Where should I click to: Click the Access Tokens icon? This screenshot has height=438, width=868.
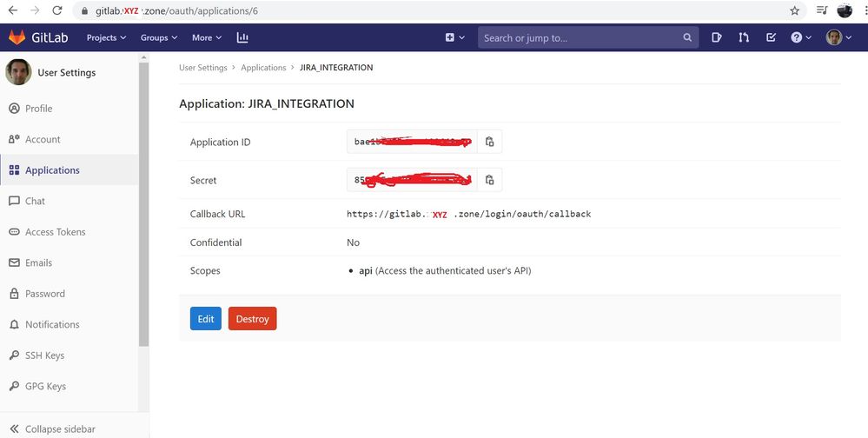point(15,232)
